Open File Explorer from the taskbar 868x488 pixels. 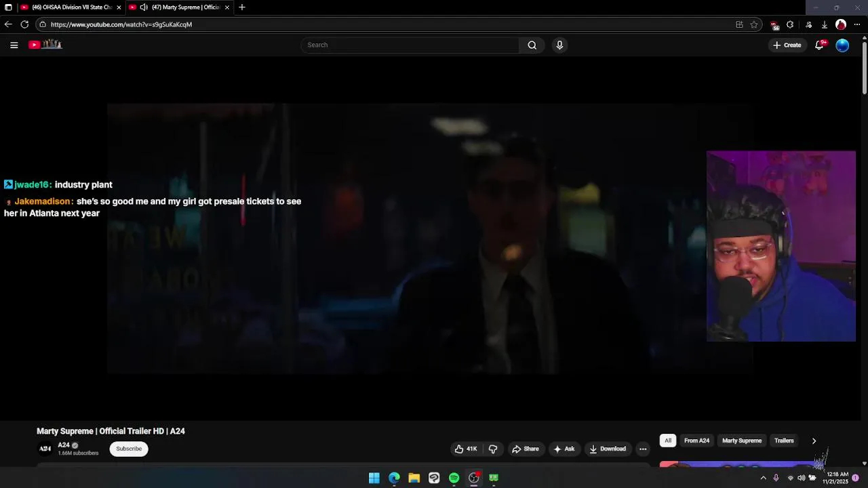[414, 478]
